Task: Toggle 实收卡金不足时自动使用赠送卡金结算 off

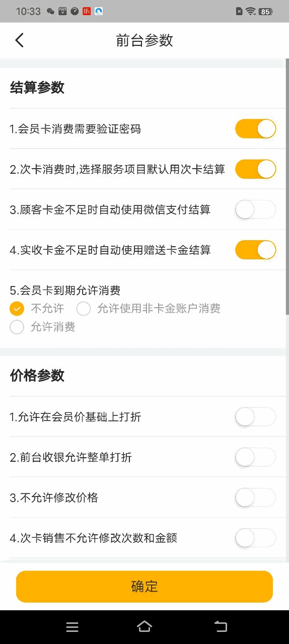Action: pyautogui.click(x=256, y=250)
